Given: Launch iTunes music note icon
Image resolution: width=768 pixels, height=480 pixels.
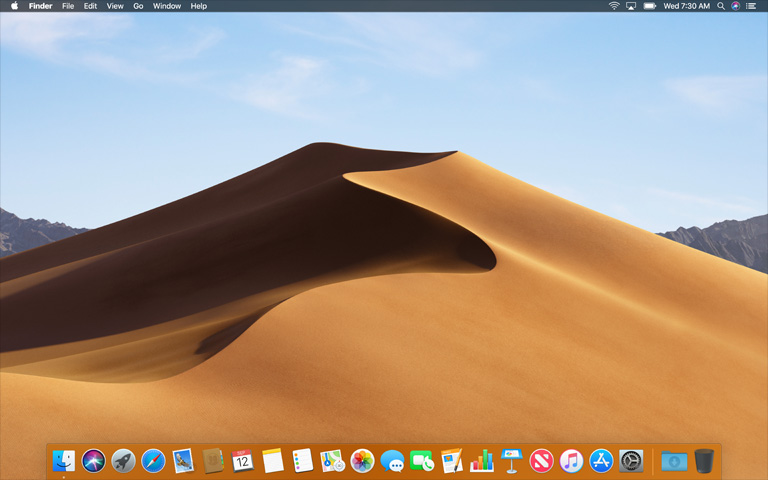Looking at the screenshot, I should (571, 461).
